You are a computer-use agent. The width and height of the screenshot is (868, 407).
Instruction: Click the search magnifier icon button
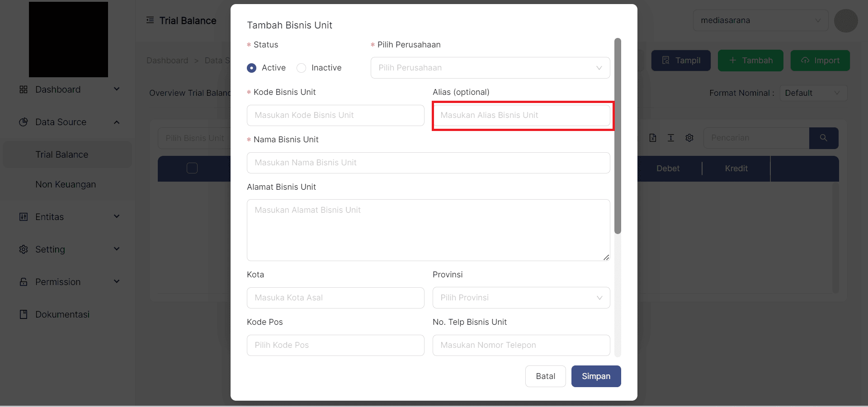[823, 138]
